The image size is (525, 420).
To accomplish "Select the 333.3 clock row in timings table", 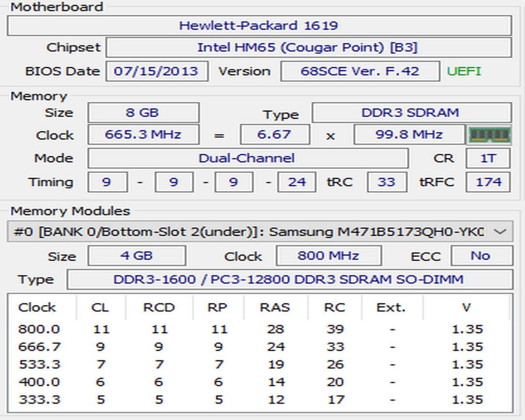I will coord(39,399).
